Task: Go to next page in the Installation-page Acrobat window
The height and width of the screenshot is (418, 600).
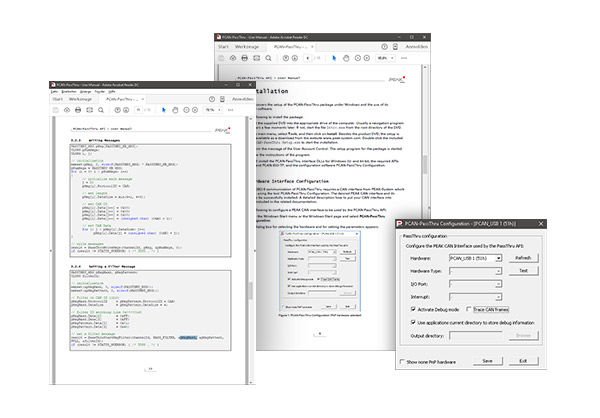Action: pyautogui.click(x=294, y=58)
